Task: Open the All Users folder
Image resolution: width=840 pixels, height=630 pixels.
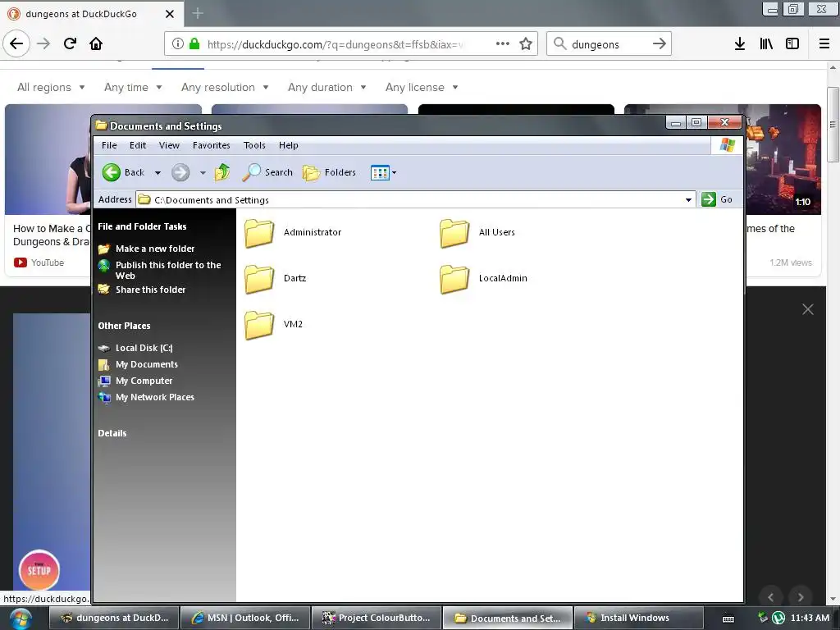Action: click(477, 232)
